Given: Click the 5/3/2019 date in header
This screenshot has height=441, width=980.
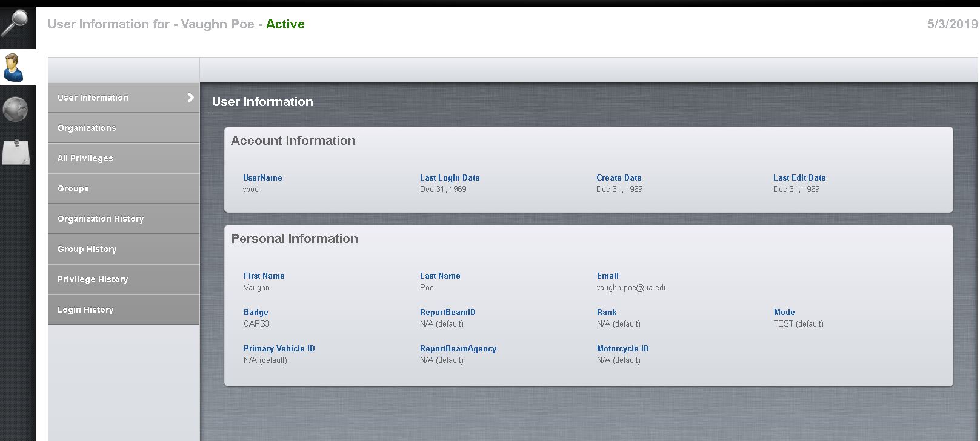Looking at the screenshot, I should click(952, 24).
